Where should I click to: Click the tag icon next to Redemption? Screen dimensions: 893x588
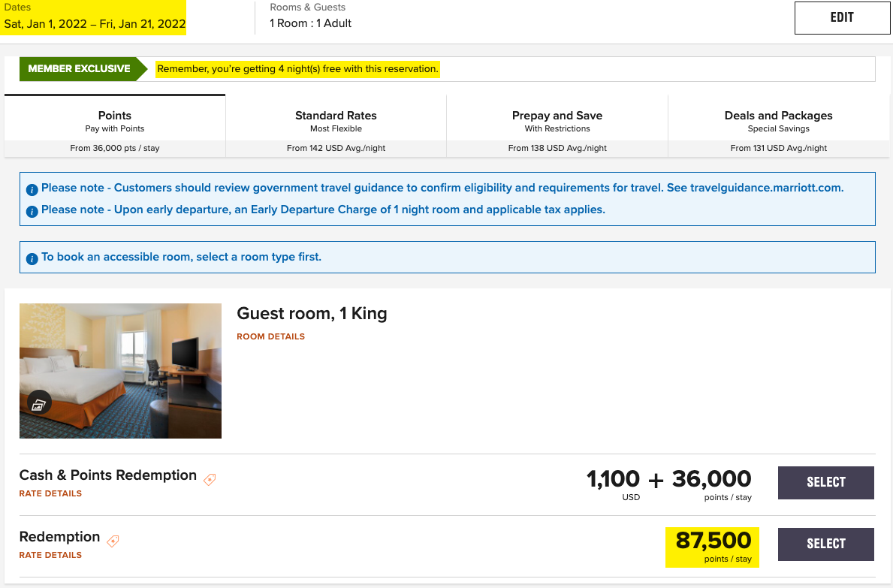[x=113, y=541]
